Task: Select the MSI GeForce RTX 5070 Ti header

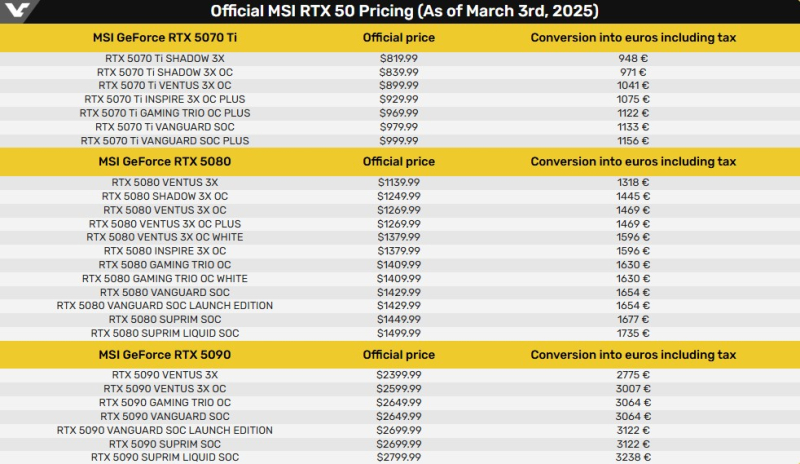Action: pos(164,37)
